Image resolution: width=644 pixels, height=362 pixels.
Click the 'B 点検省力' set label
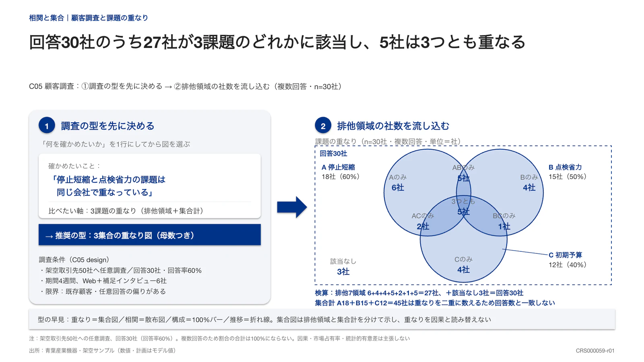(x=565, y=167)
